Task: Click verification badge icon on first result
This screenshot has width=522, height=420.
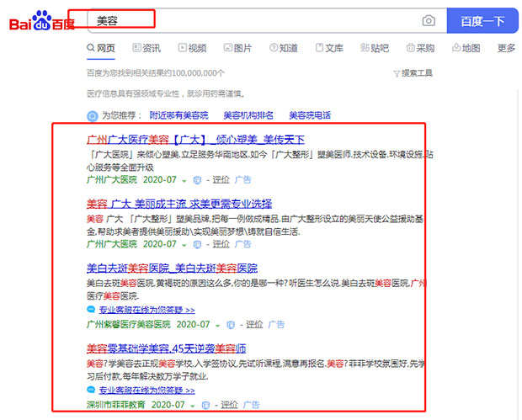Action: (197, 180)
